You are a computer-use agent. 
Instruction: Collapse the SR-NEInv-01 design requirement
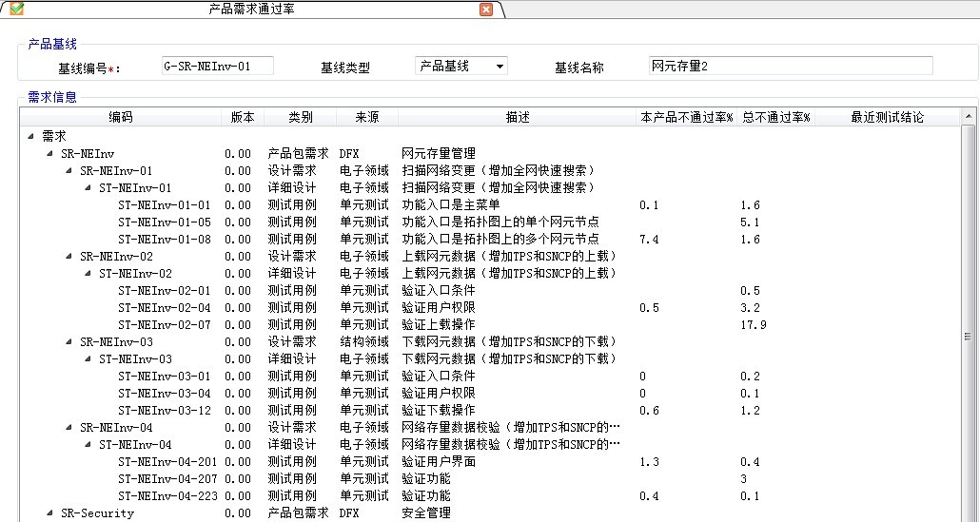pyautogui.click(x=69, y=170)
